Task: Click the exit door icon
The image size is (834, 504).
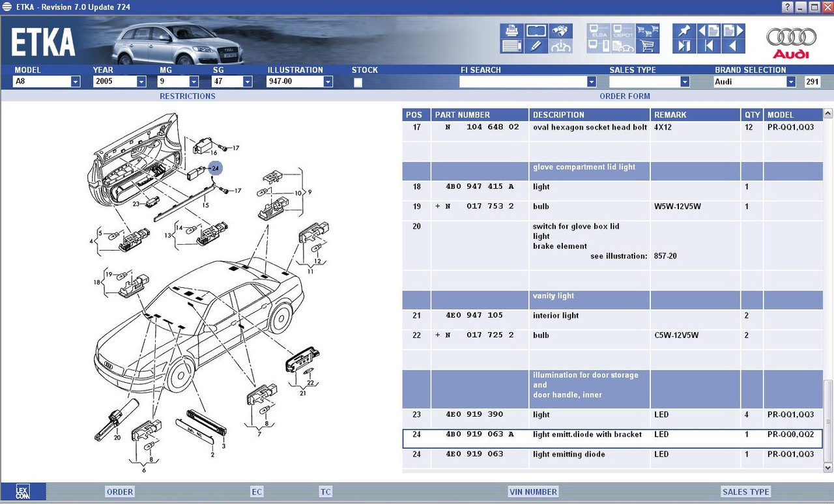Action: click(684, 46)
